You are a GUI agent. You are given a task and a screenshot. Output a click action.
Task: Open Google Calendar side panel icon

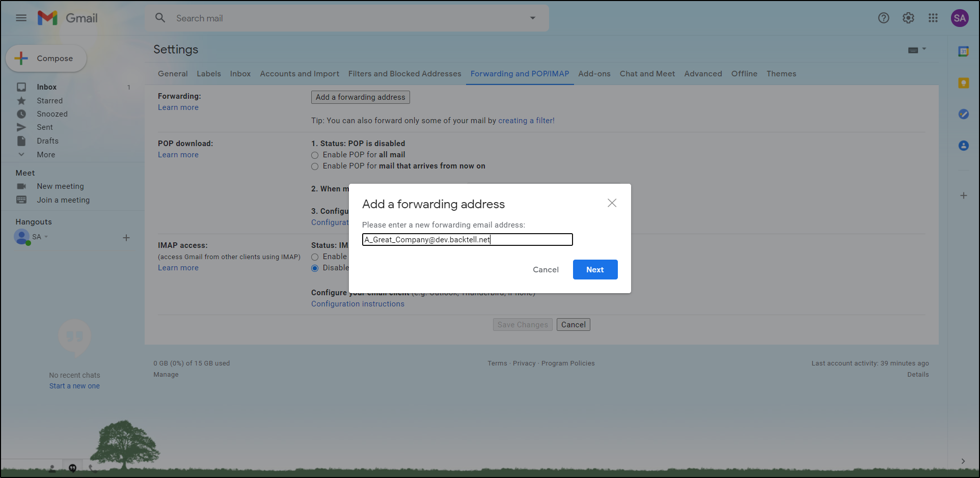[x=963, y=51]
